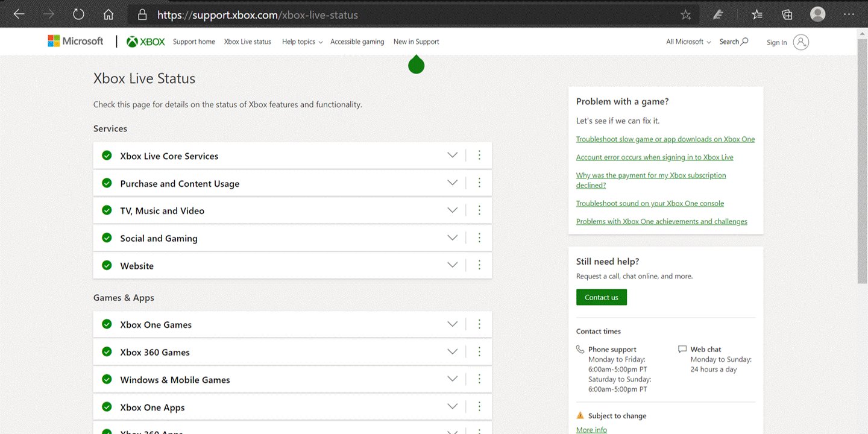Open Troubleshoot sound on Xbox One console link
This screenshot has height=434, width=868.
tap(650, 204)
